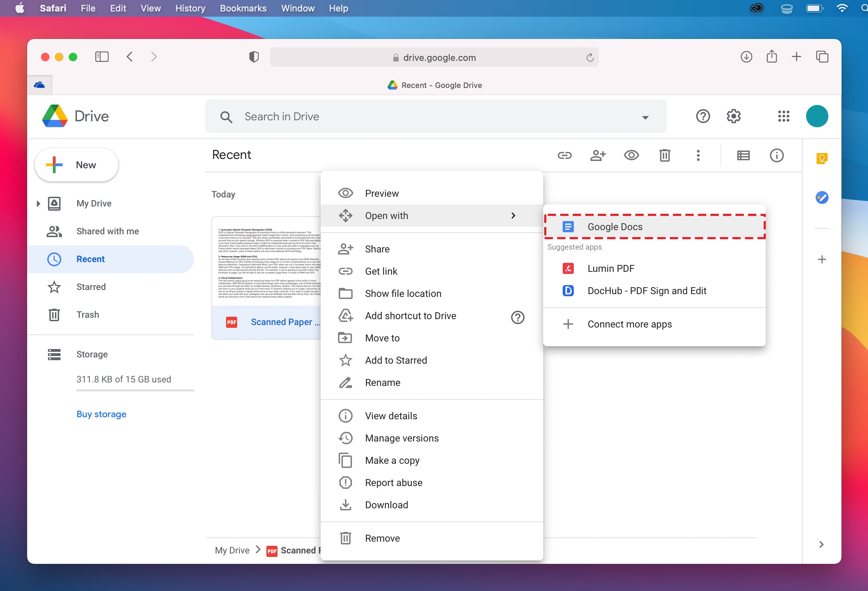Click the Share people icon in toolbar

point(597,155)
